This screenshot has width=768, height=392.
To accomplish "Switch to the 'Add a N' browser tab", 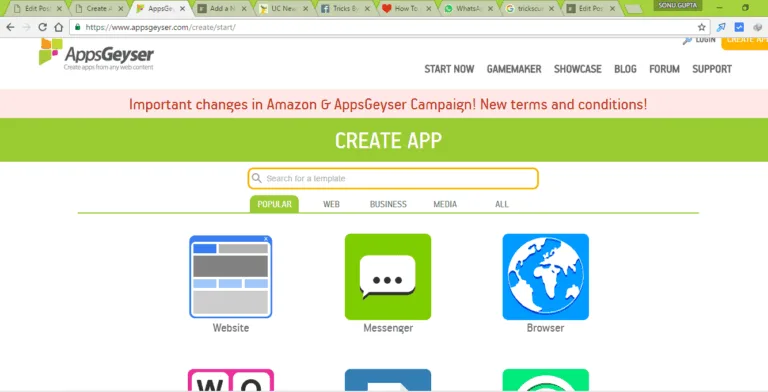I will pyautogui.click(x=222, y=8).
